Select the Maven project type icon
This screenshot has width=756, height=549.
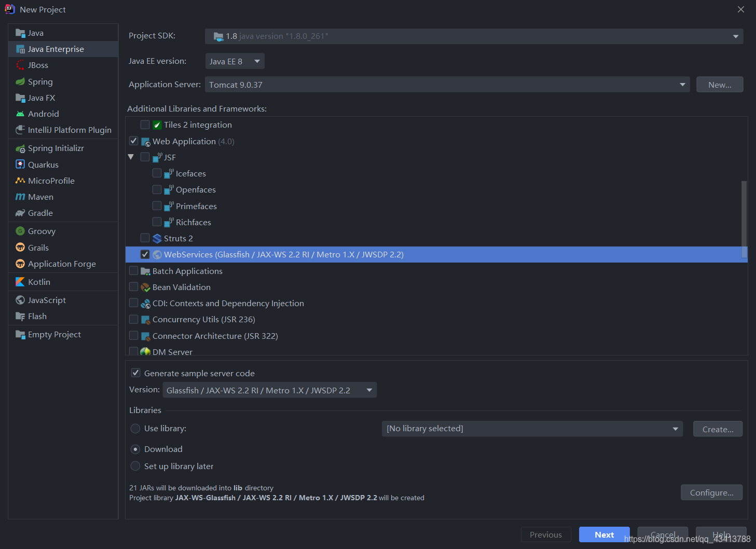coord(20,197)
